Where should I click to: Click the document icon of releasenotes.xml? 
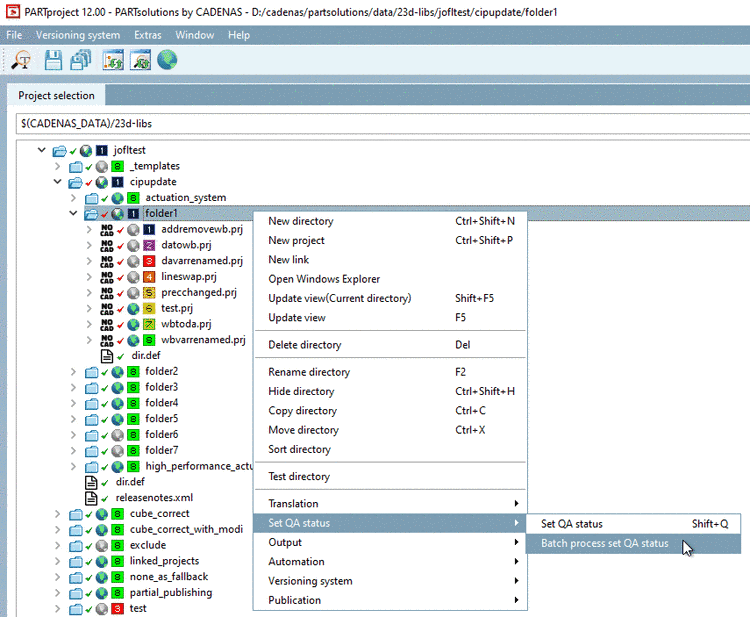tap(92, 497)
